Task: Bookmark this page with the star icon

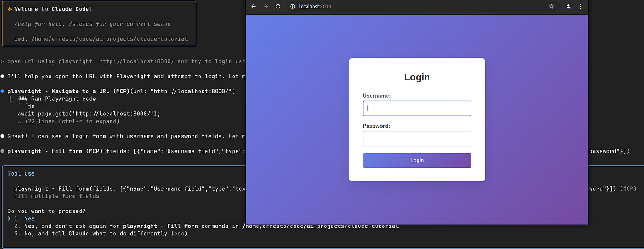Action: click(x=552, y=7)
